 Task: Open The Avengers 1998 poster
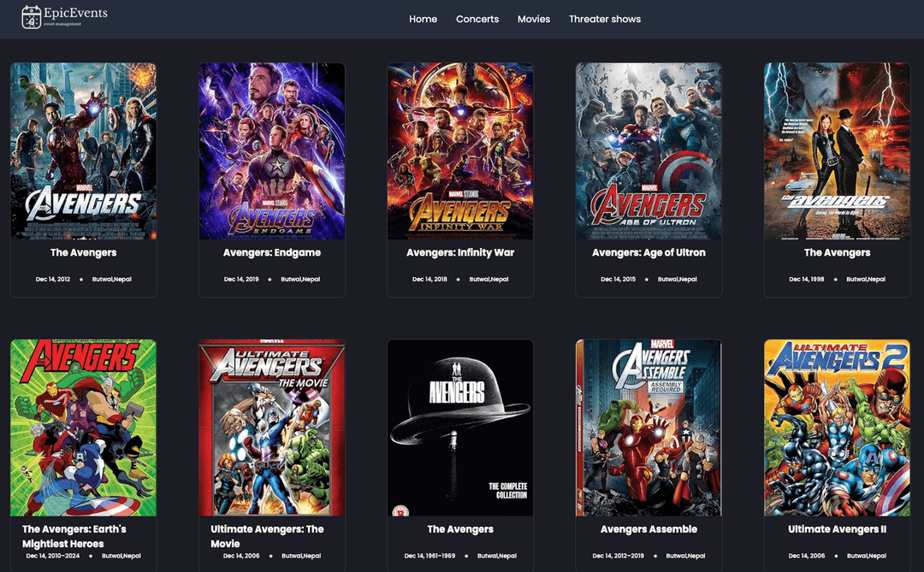point(837,150)
